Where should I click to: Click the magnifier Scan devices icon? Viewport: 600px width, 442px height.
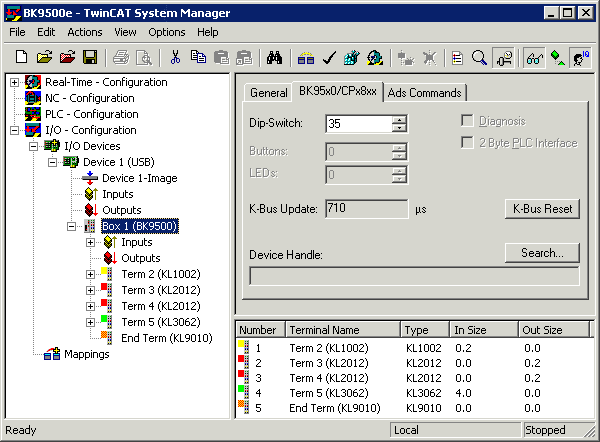tap(479, 58)
